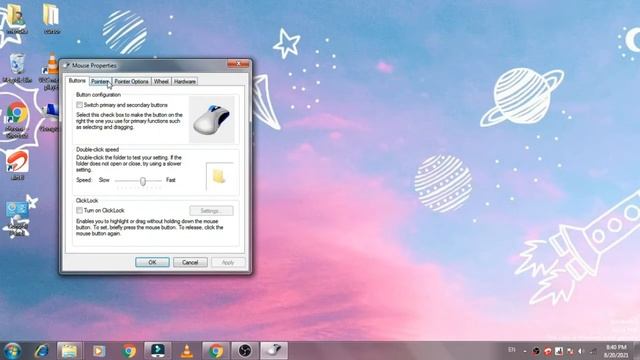Go to the Wheel tab

click(x=161, y=82)
